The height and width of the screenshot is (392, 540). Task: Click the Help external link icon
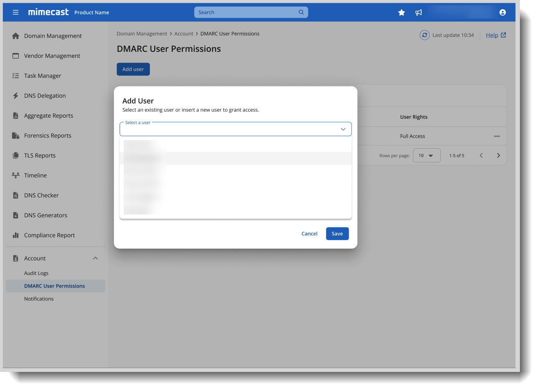[503, 35]
